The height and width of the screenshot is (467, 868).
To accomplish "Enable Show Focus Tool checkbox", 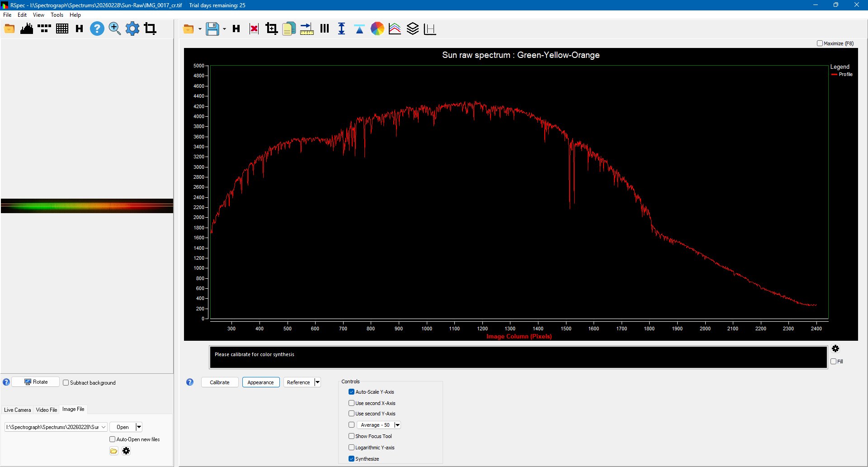I will pyautogui.click(x=351, y=436).
